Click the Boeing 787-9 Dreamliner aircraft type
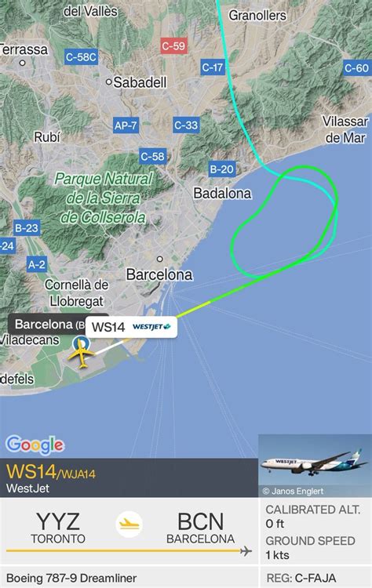Image resolution: width=372 pixels, height=588 pixels. (x=71, y=578)
